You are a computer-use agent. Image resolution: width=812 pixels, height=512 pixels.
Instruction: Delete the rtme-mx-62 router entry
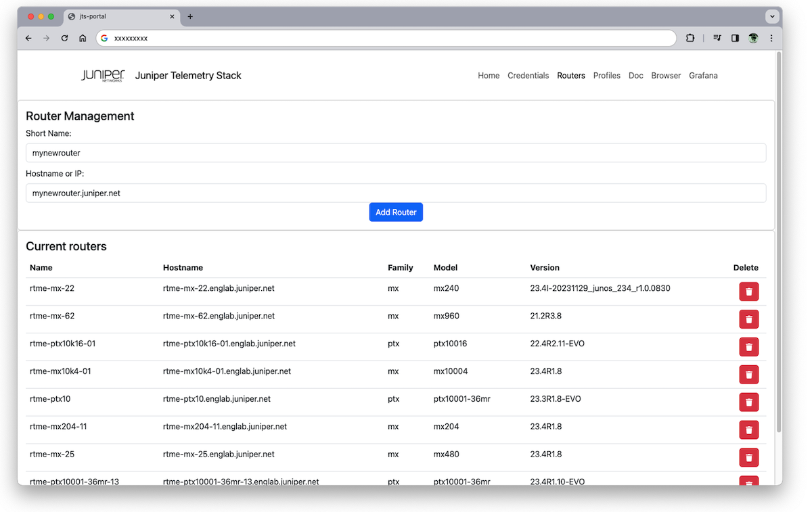[x=748, y=319]
